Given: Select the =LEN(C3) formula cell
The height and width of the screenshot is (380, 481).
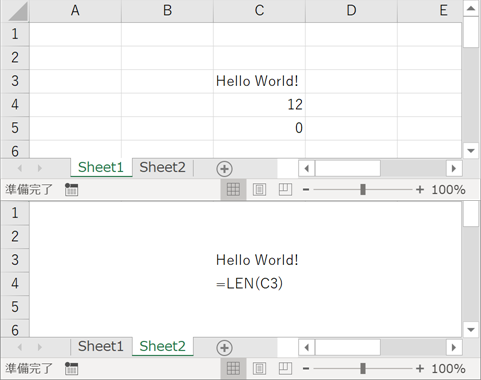Looking at the screenshot, I should click(259, 284).
